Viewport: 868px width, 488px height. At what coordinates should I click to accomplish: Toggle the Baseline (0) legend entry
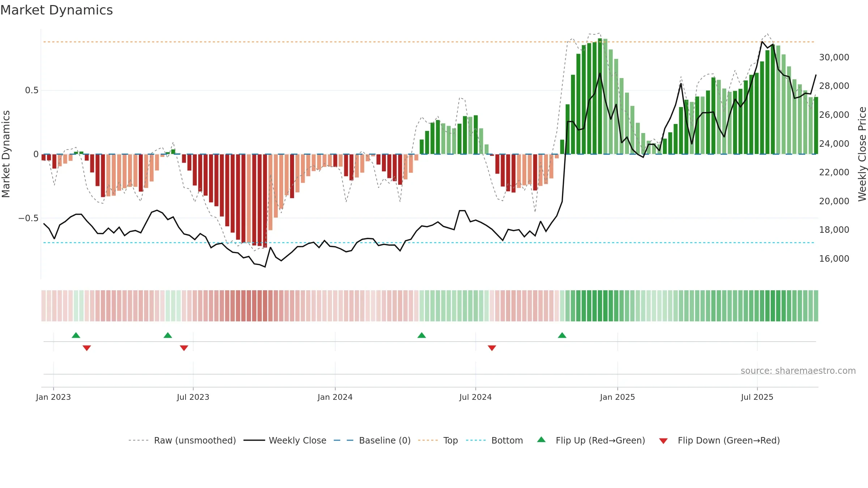tap(372, 440)
